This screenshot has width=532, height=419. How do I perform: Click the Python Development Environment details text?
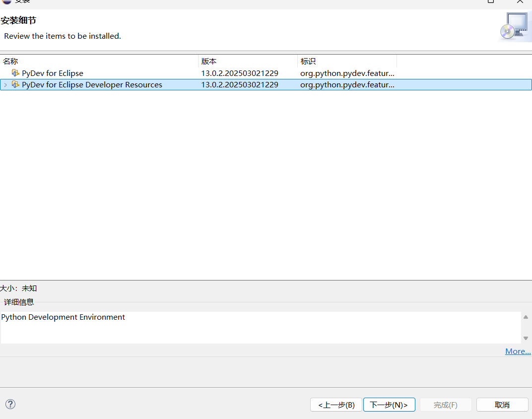click(x=63, y=317)
